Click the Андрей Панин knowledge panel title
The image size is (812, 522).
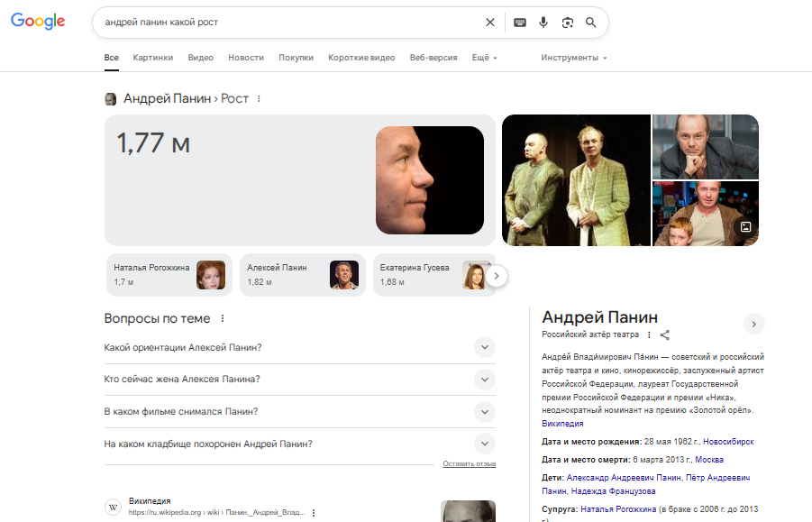click(x=599, y=317)
